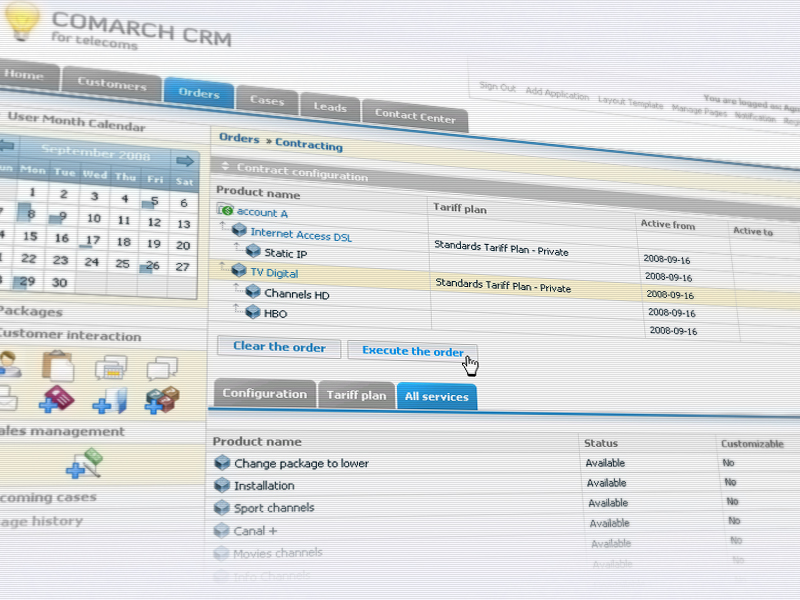Open the Tariff plan tab

pyautogui.click(x=356, y=395)
